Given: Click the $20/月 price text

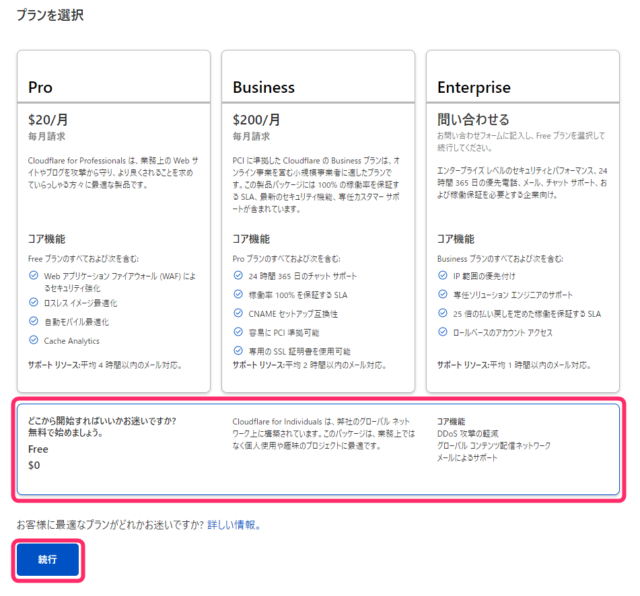Looking at the screenshot, I should 48,120.
